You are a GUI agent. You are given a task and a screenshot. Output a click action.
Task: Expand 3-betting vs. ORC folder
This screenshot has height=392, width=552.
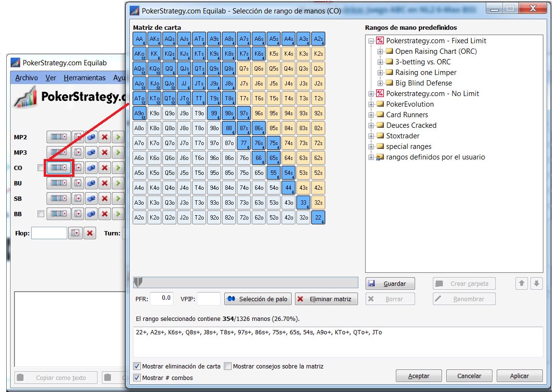coord(380,62)
